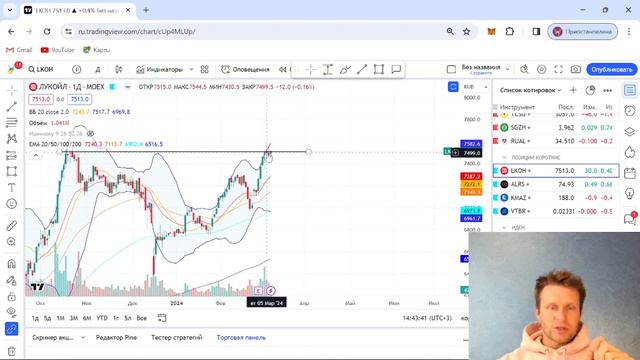Select the price range measure tool in favorites toolbar
The image size is (640, 360).
[x=327, y=69]
